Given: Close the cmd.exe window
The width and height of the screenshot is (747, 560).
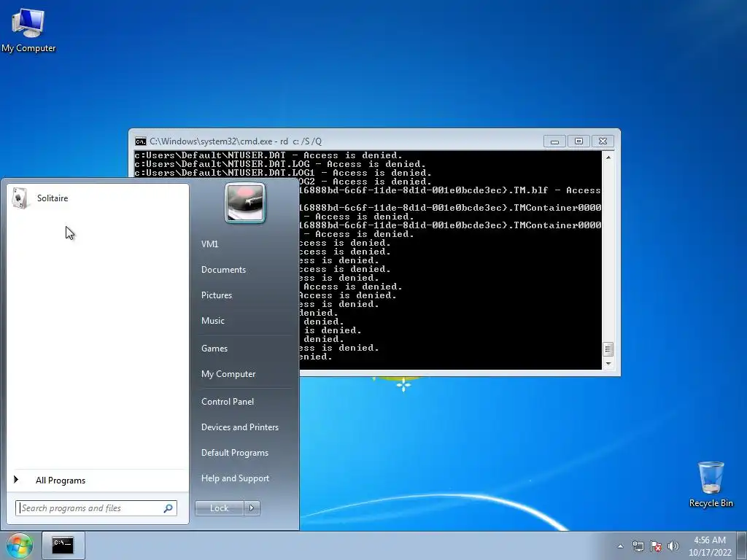Looking at the screenshot, I should (602, 141).
